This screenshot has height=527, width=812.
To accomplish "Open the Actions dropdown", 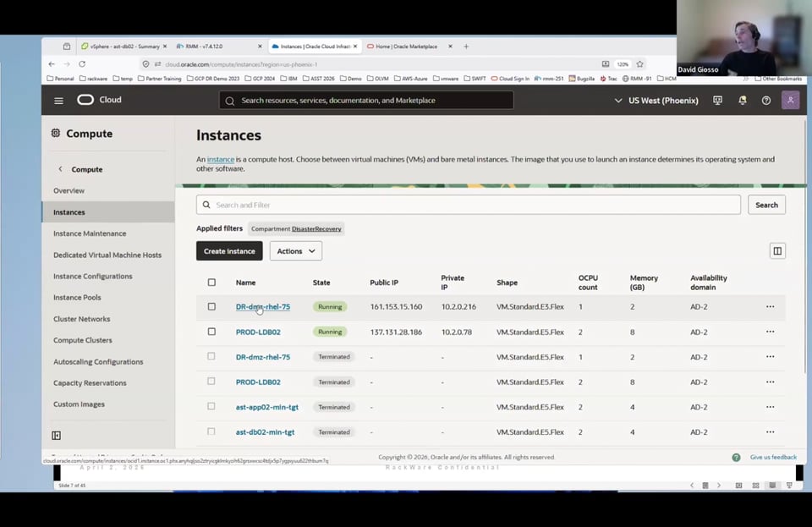I will click(296, 251).
